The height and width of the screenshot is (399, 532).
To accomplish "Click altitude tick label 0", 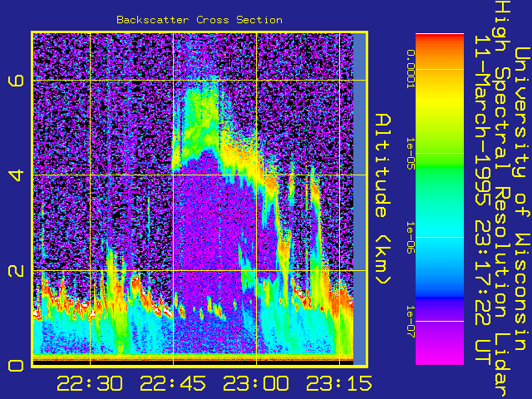I will [x=17, y=366].
